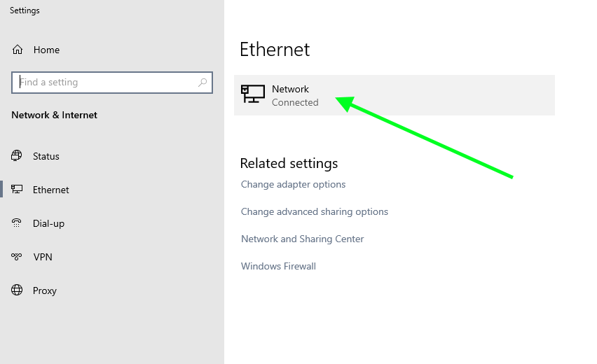The width and height of the screenshot is (597, 364).
Task: Go to the Status page label
Action: [46, 157]
